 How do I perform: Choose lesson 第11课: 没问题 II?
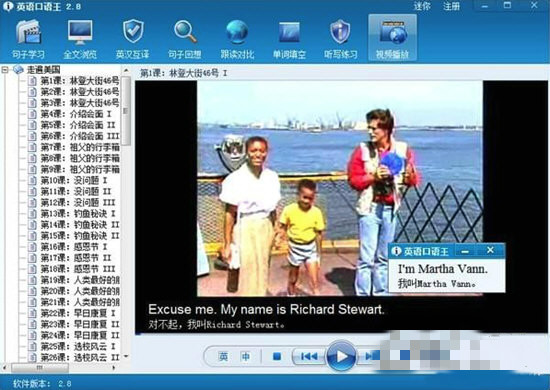(x=76, y=191)
